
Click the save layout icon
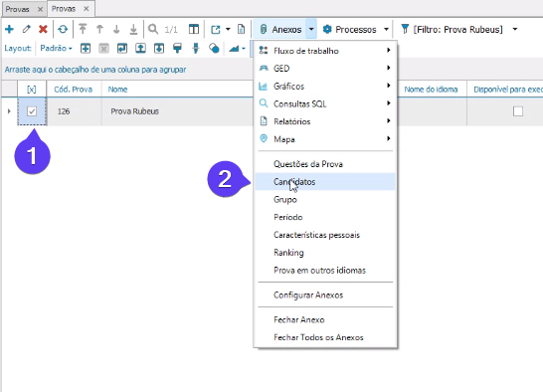[x=122, y=48]
